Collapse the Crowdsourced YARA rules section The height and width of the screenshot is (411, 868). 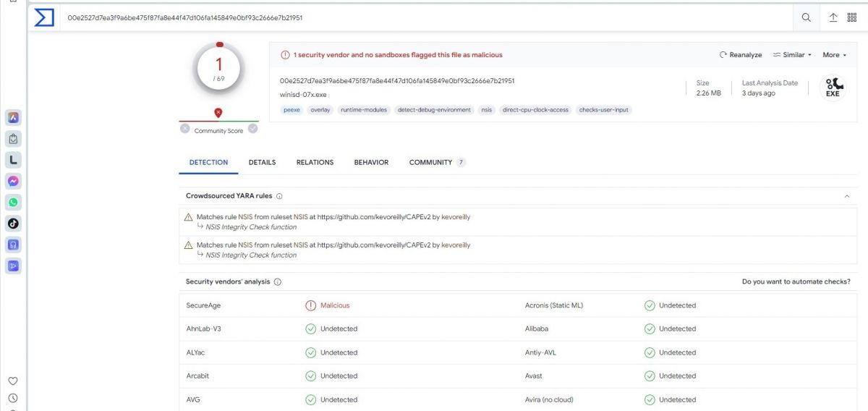pyautogui.click(x=847, y=196)
